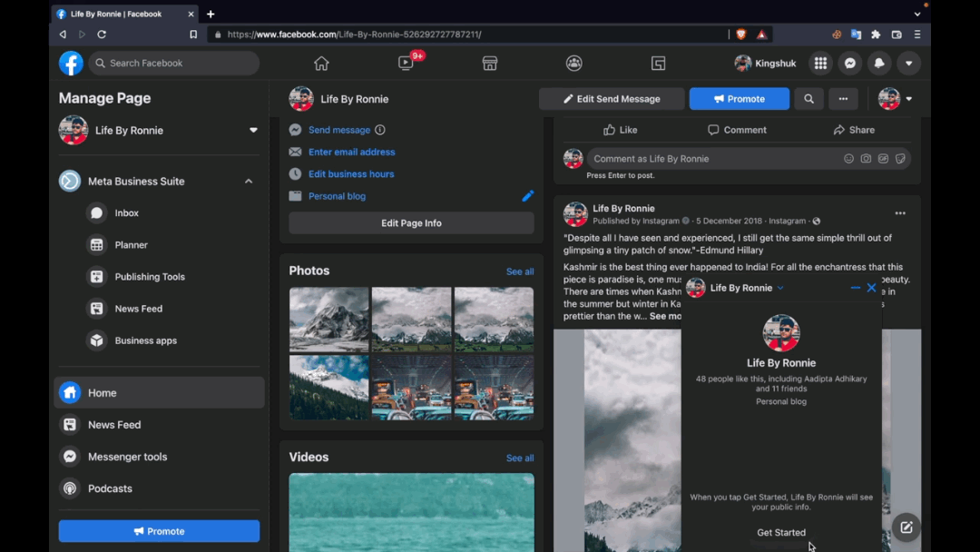Image resolution: width=980 pixels, height=552 pixels.
Task: Attach a photo via camera icon in comment box
Action: pos(866,159)
